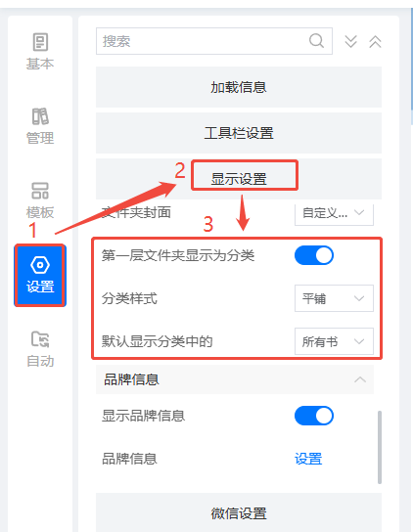Disable the 显示品牌信息 switch

[314, 416]
